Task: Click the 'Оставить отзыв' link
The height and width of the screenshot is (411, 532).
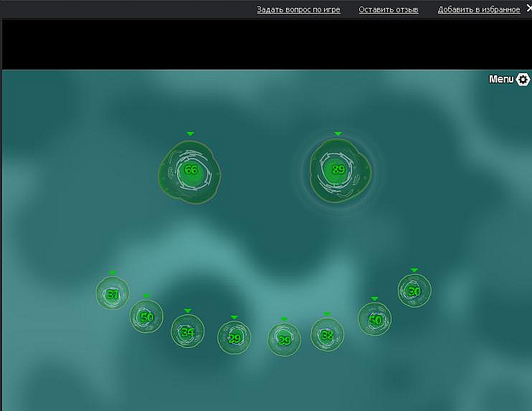Action: (x=389, y=9)
